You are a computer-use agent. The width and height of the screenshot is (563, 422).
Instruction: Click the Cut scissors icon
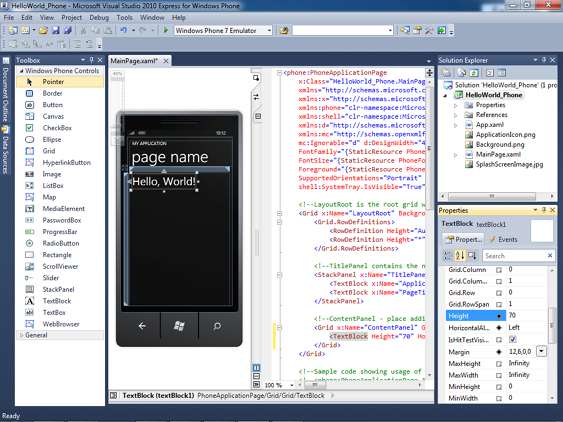coord(83,31)
